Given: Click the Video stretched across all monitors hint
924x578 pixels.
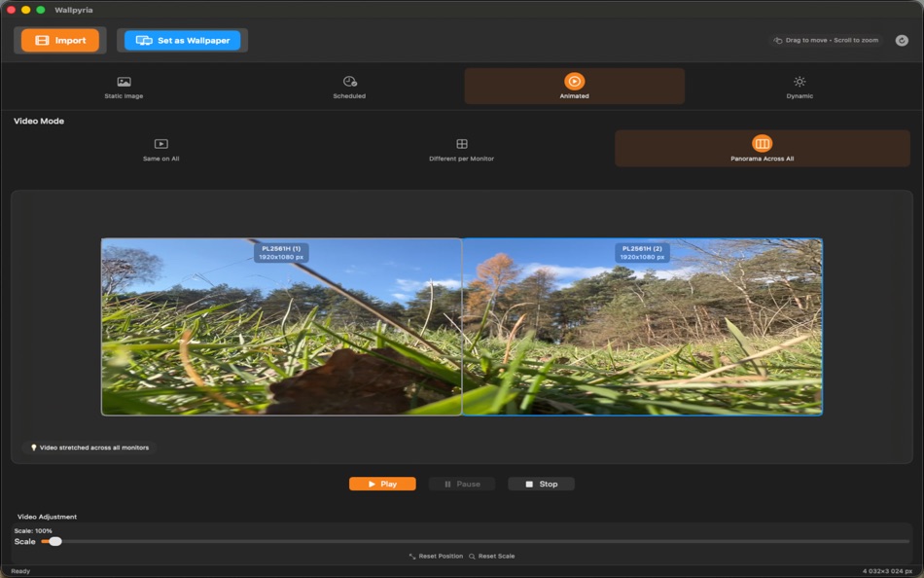Looking at the screenshot, I should [x=89, y=448].
